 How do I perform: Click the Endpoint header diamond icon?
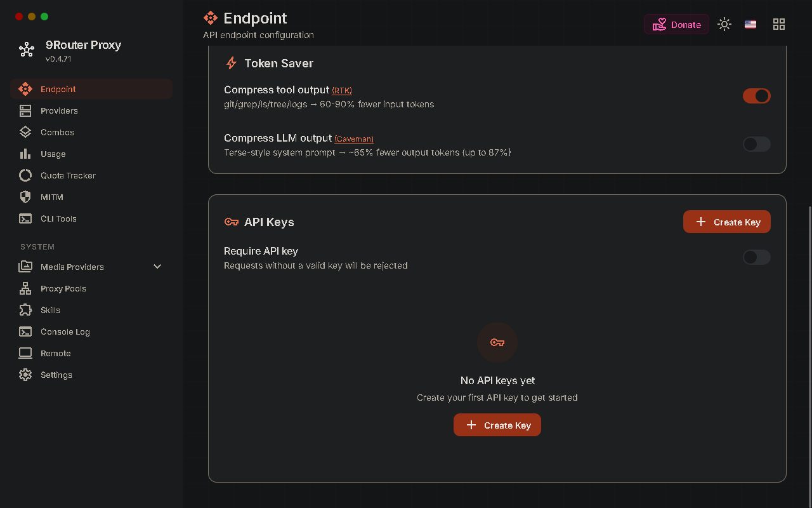(x=211, y=18)
